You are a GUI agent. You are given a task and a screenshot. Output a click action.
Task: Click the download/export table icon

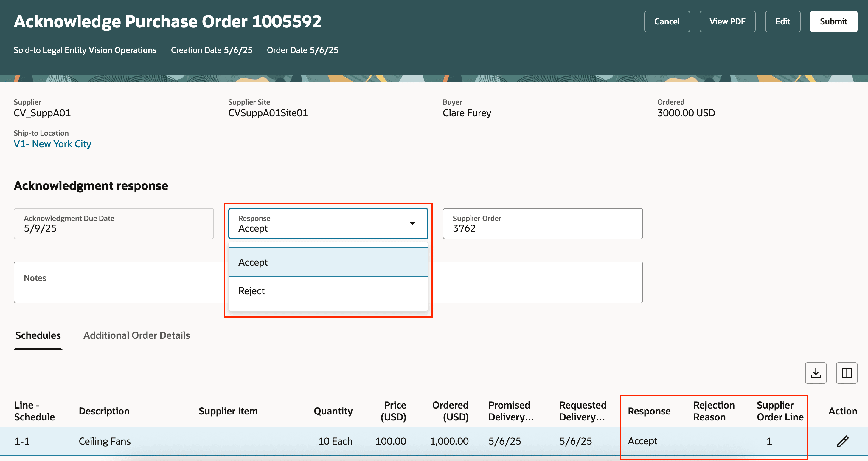pos(816,373)
